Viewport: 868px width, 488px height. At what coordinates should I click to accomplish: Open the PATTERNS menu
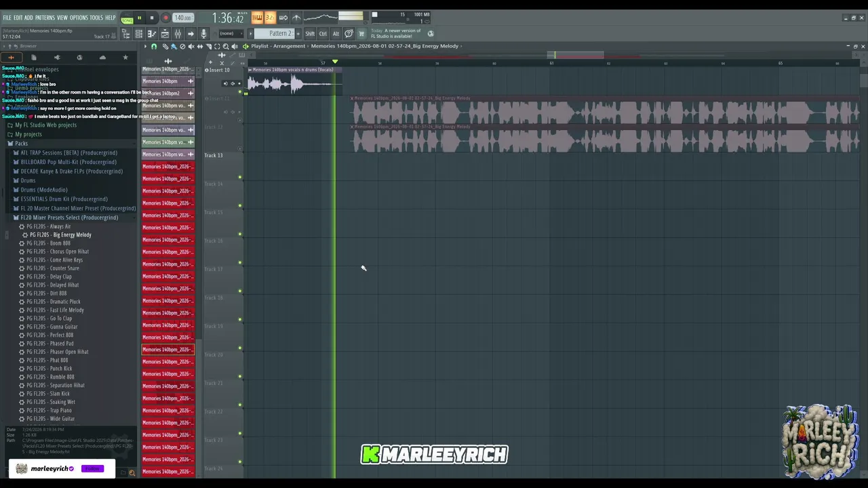pos(45,18)
